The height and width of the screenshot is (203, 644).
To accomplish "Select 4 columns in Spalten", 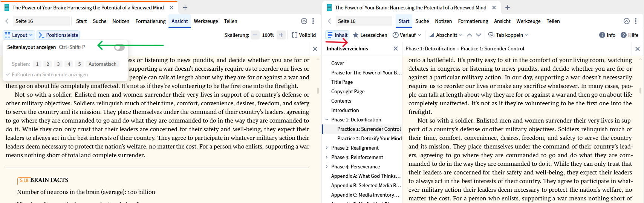I will (69, 64).
